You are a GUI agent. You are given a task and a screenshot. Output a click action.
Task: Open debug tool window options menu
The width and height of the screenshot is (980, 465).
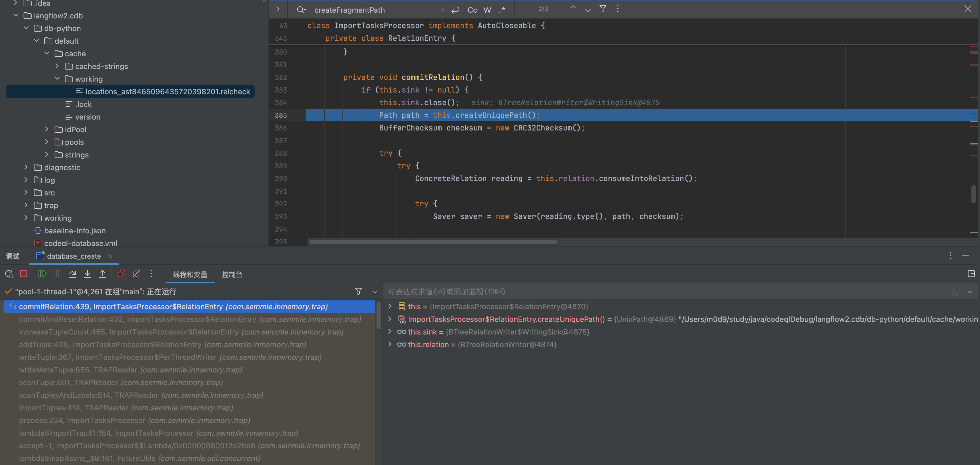tap(950, 256)
